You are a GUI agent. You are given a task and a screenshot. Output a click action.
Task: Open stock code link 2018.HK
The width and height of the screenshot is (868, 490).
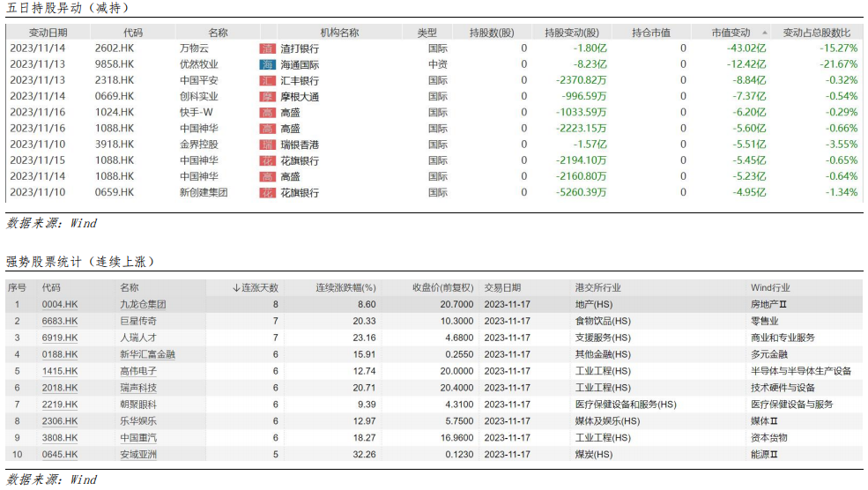click(60, 388)
